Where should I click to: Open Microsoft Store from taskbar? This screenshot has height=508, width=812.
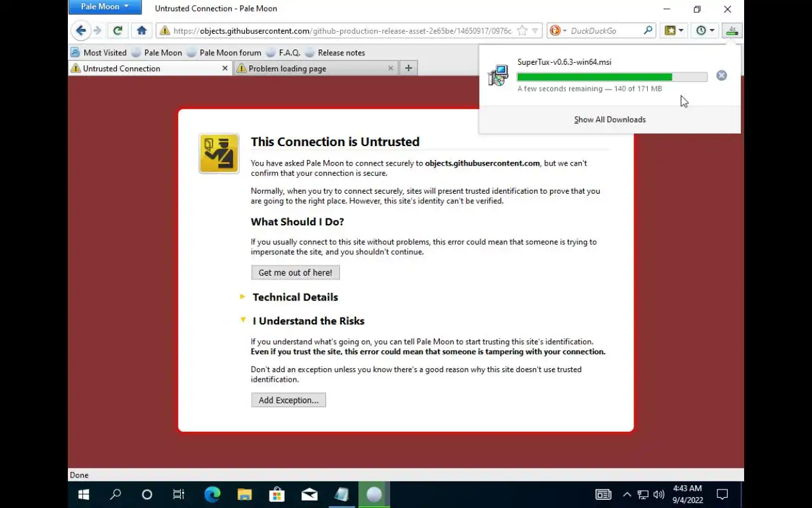point(277,495)
